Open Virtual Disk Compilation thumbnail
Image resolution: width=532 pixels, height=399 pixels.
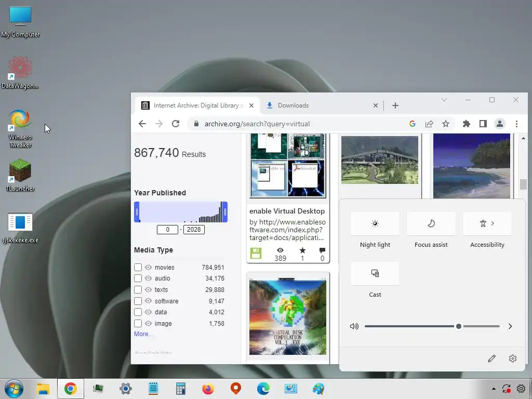pos(288,316)
